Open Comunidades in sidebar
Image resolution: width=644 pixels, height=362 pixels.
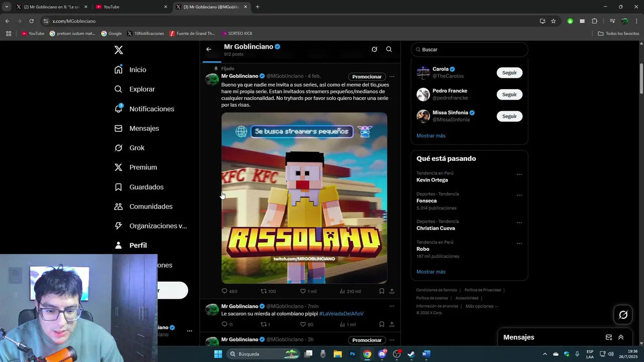[143, 207]
